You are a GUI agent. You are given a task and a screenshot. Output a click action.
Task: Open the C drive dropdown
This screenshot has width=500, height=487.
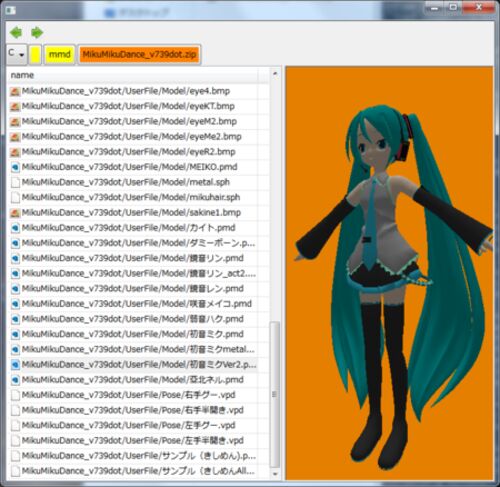[x=16, y=54]
